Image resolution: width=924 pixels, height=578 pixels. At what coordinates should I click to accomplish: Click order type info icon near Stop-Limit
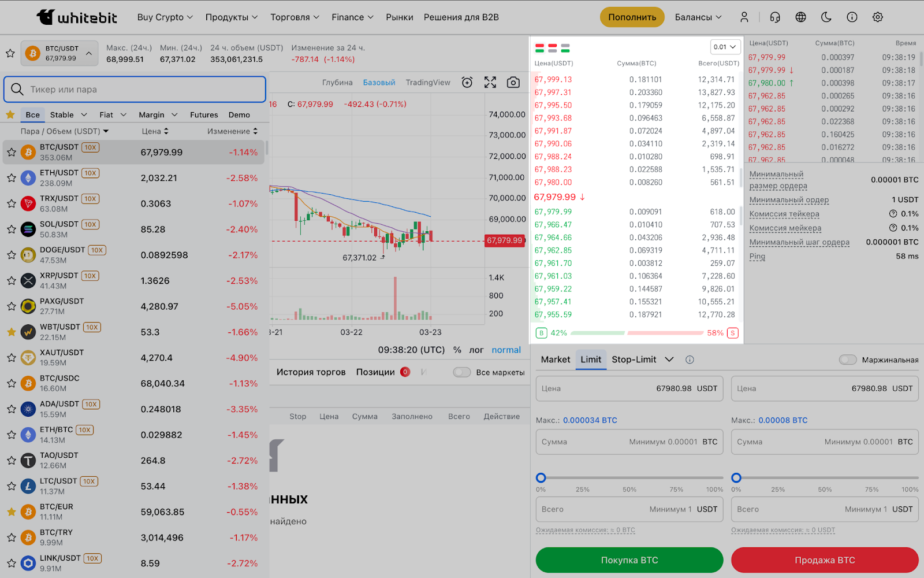point(690,360)
